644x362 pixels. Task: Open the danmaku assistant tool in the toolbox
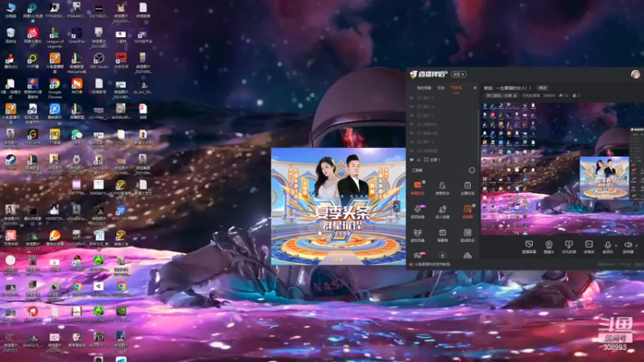point(417,188)
